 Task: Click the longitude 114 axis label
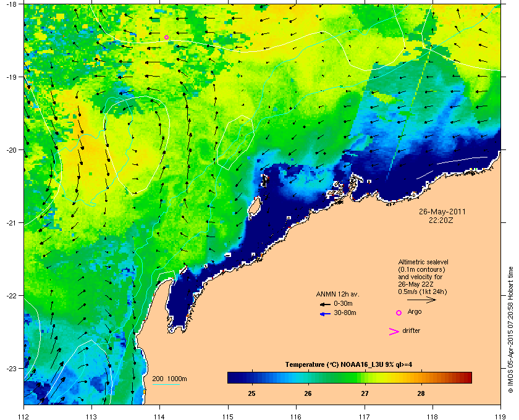[x=159, y=417]
